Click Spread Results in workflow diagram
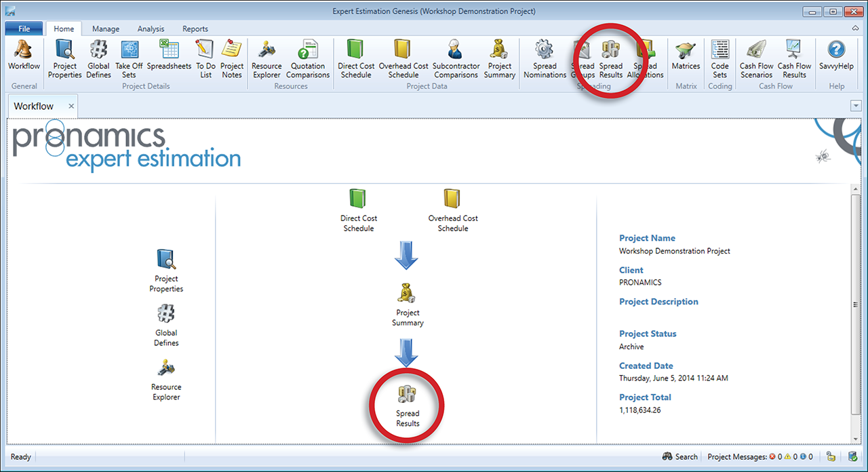 tap(408, 406)
